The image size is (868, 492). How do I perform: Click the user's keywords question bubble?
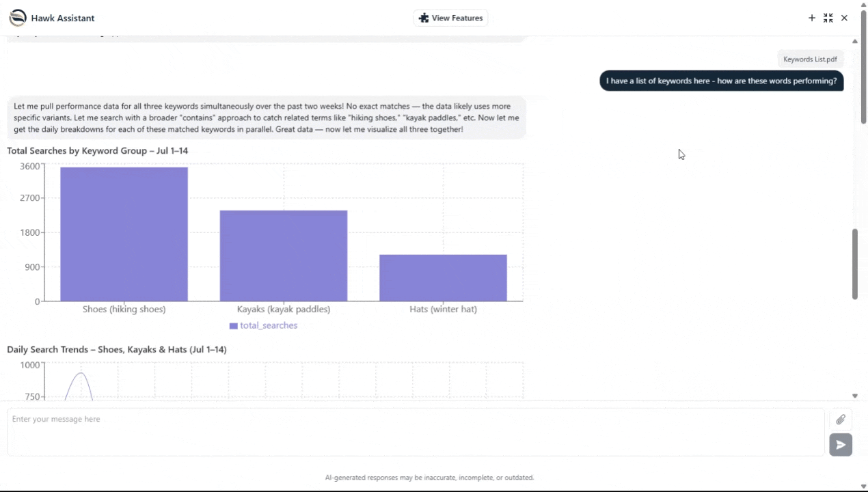point(721,81)
